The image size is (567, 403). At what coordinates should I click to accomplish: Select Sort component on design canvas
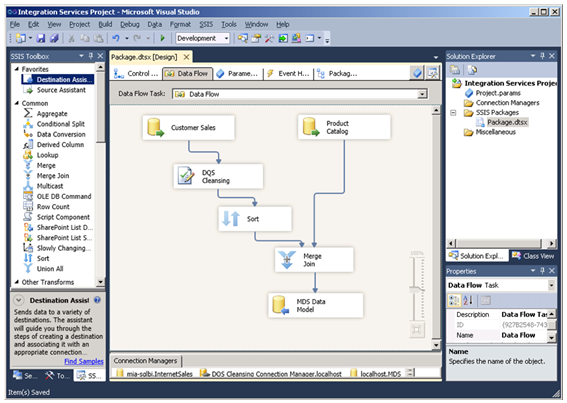coord(255,219)
